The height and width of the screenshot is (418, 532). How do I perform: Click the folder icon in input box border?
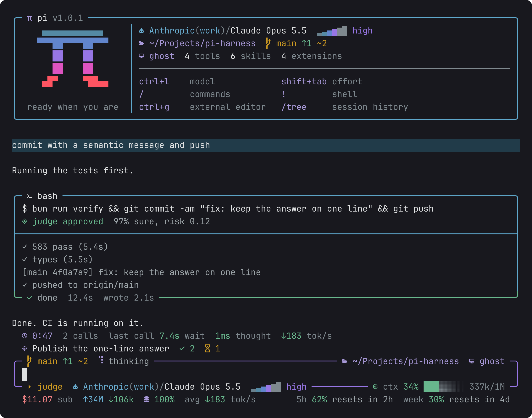[x=345, y=361]
